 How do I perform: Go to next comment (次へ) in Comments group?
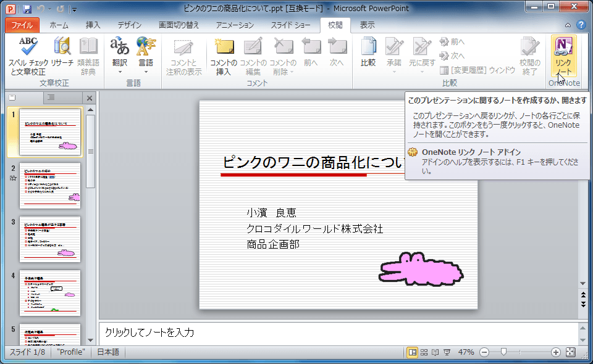click(x=337, y=53)
